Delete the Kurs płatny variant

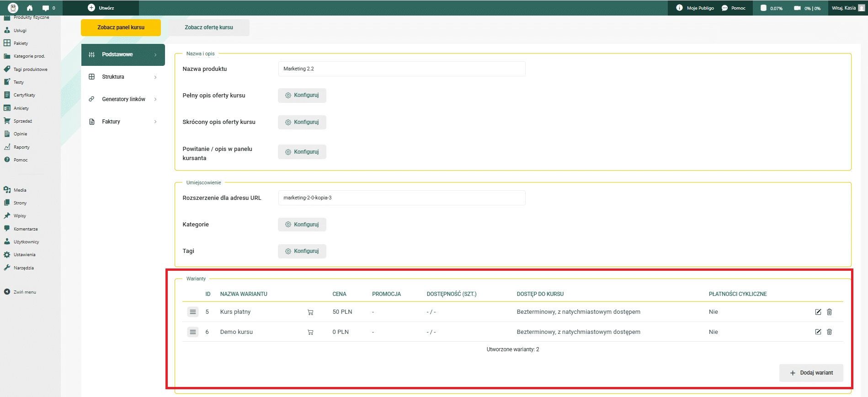(x=829, y=312)
